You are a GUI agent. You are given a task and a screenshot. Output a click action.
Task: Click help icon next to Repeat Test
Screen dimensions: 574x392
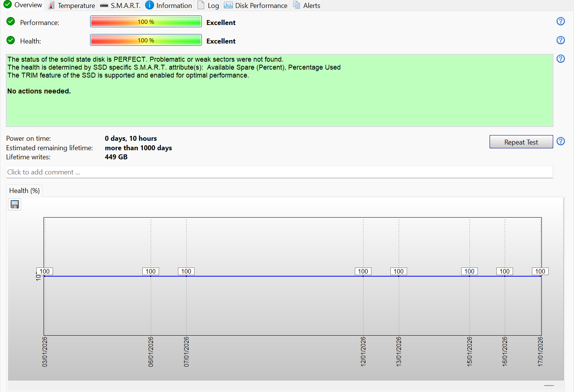560,141
